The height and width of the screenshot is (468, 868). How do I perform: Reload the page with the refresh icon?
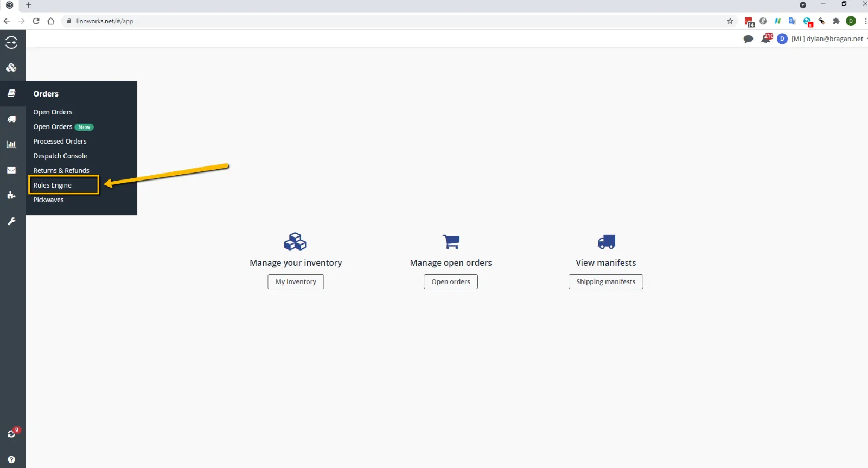(36, 21)
